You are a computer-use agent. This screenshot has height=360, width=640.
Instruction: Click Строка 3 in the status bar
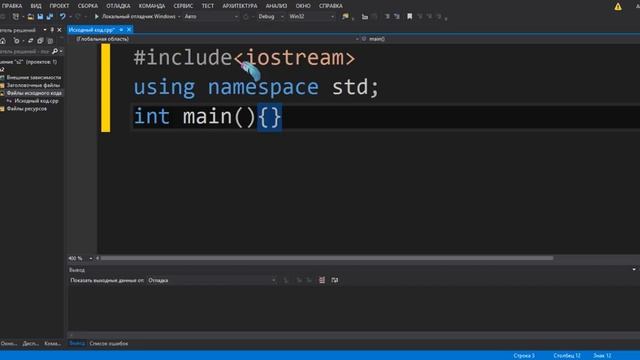pyautogui.click(x=524, y=356)
